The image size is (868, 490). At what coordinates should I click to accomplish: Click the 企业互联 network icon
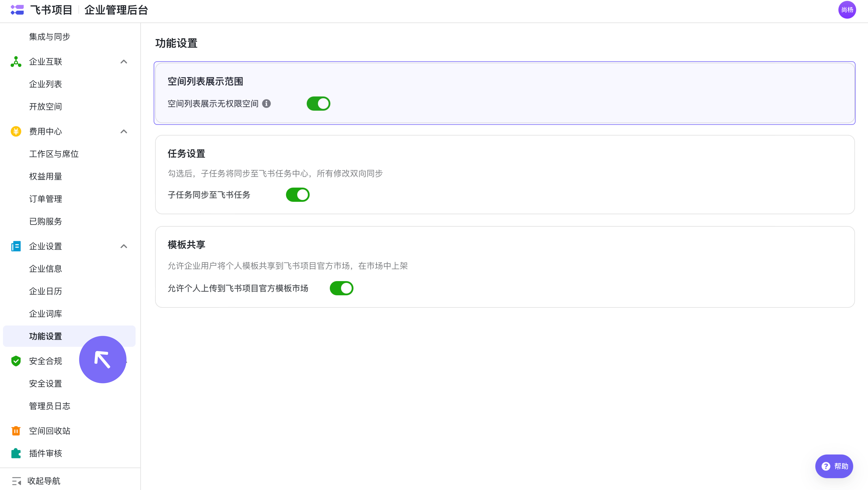[16, 62]
